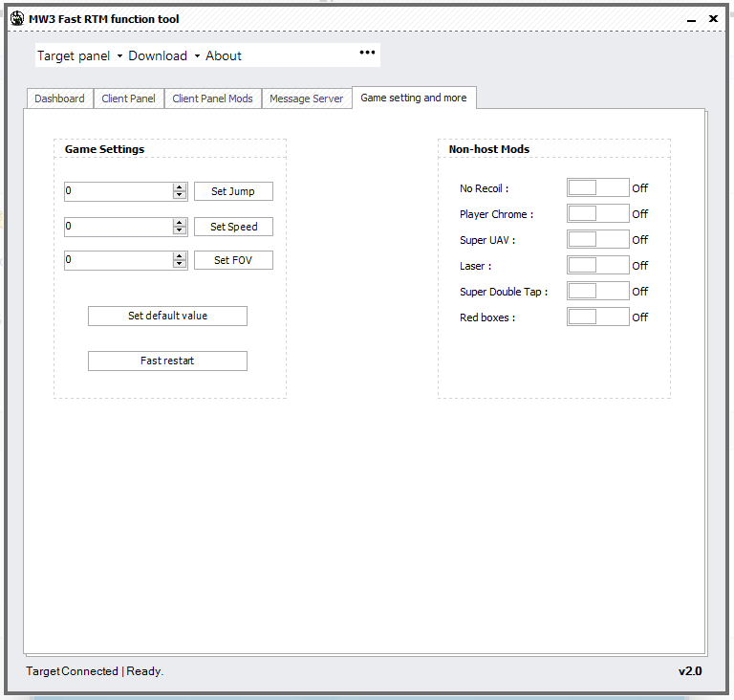Switch to the Client Panel tab
Viewport: 734px width, 700px height.
pos(128,98)
